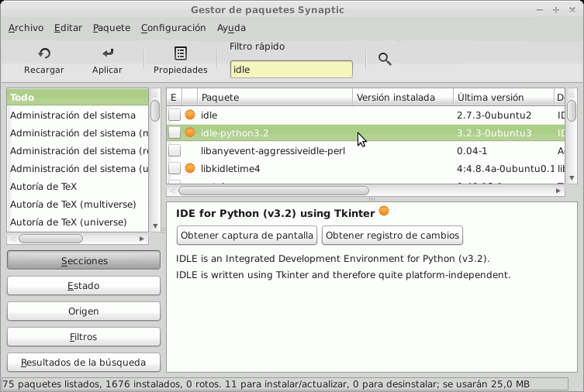Click version 0.04-1 cell
This screenshot has height=392, width=584.
472,150
